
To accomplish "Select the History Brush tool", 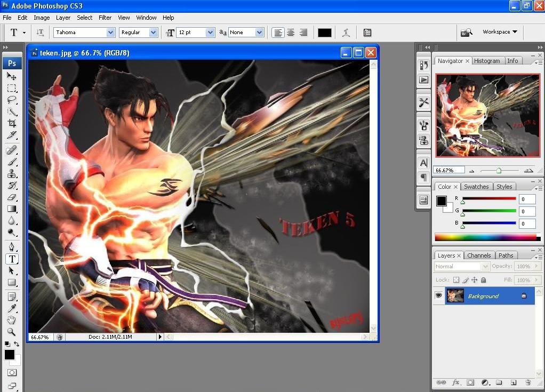I will (x=12, y=185).
